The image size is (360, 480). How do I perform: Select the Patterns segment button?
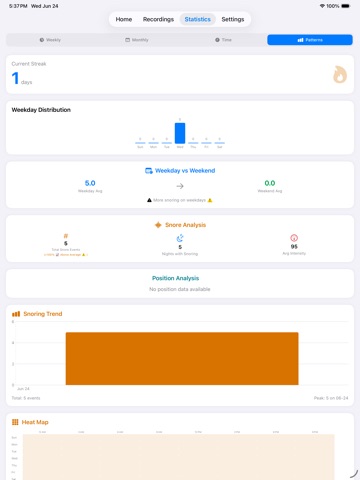tap(310, 40)
